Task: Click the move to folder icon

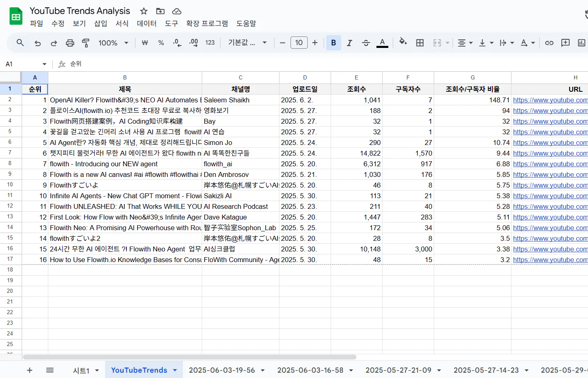Action: tap(160, 11)
